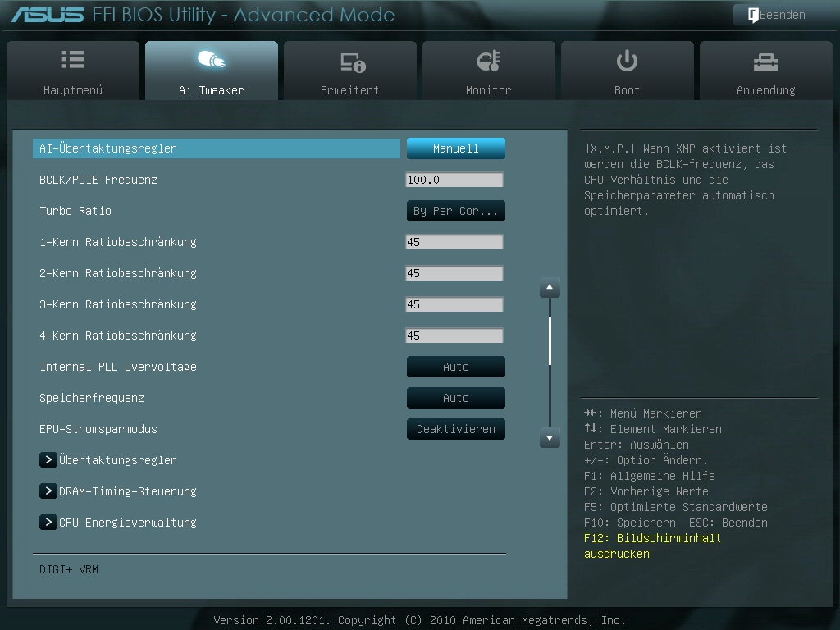Click the 4-Kern Ratiobeschränkung value field
The image size is (840, 630).
(454, 336)
